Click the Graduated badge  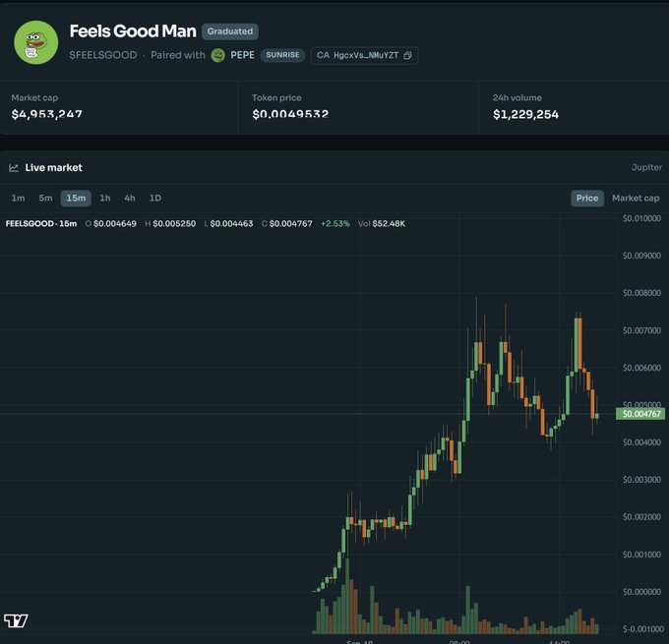[x=230, y=31]
